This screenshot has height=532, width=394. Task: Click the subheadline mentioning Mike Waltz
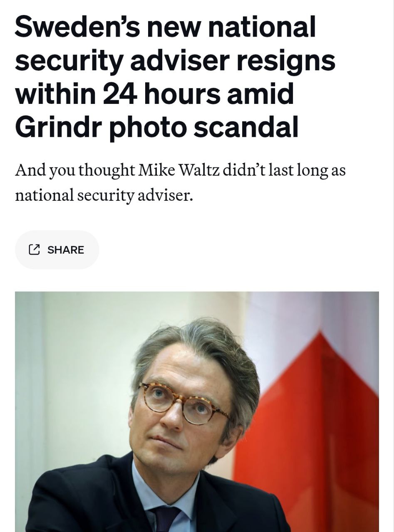[180, 182]
